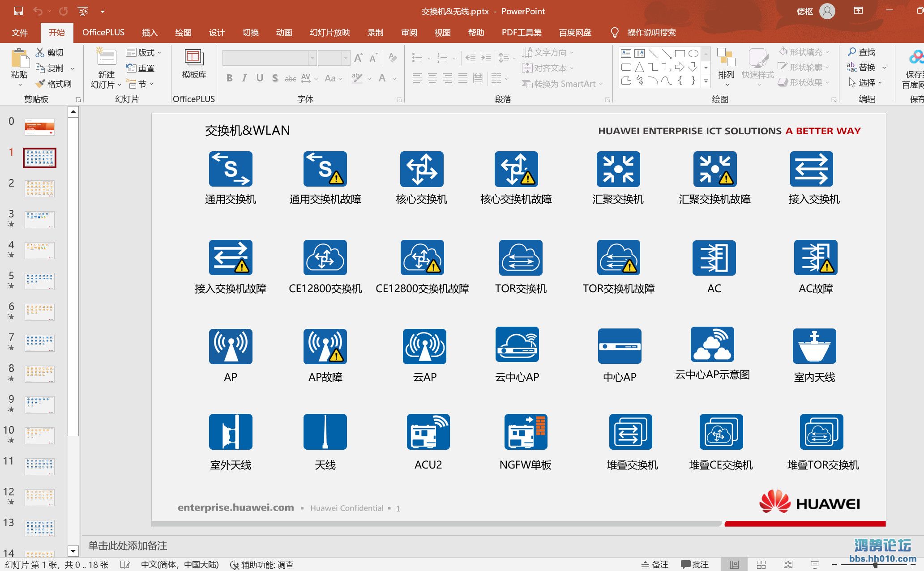The image size is (924, 571).
Task: Switch to Slide Sorter view icon
Action: pos(761,565)
